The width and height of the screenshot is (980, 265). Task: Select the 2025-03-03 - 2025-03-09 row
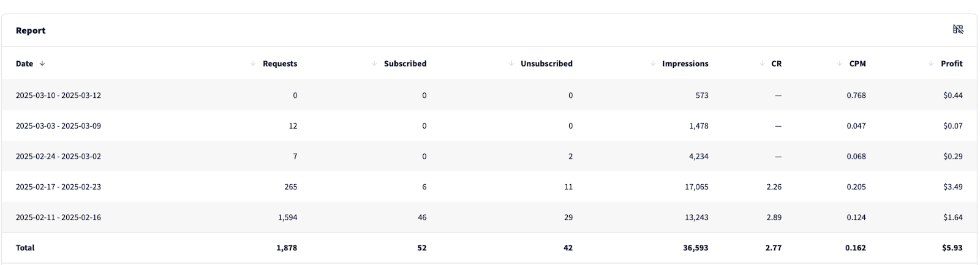[58, 126]
